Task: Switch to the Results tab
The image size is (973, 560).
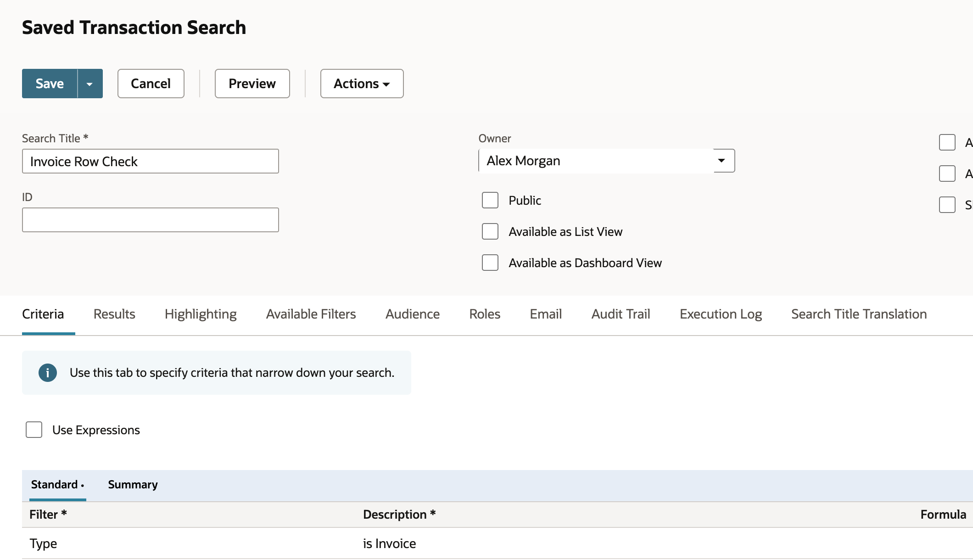Action: (x=114, y=314)
